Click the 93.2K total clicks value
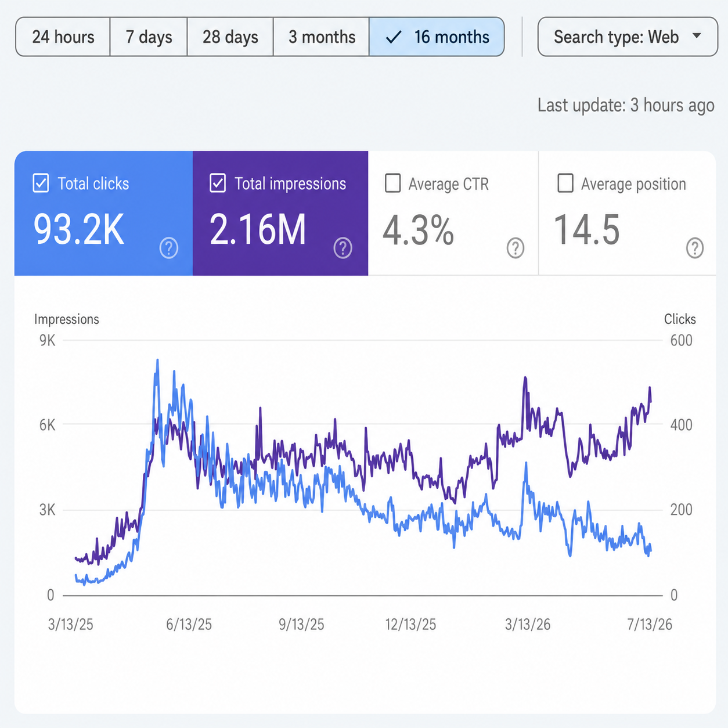Viewport: 728px width, 728px height. (x=79, y=230)
